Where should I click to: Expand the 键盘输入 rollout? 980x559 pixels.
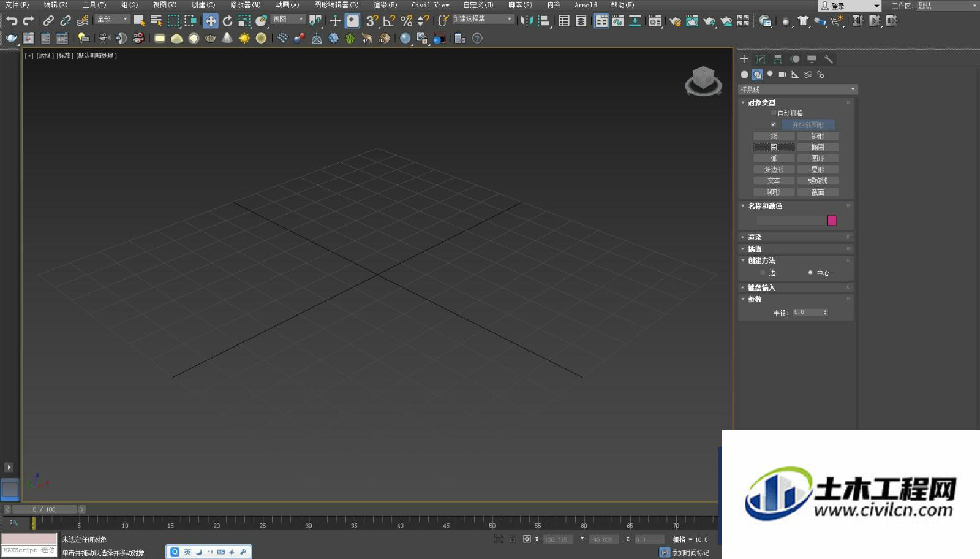pos(796,287)
